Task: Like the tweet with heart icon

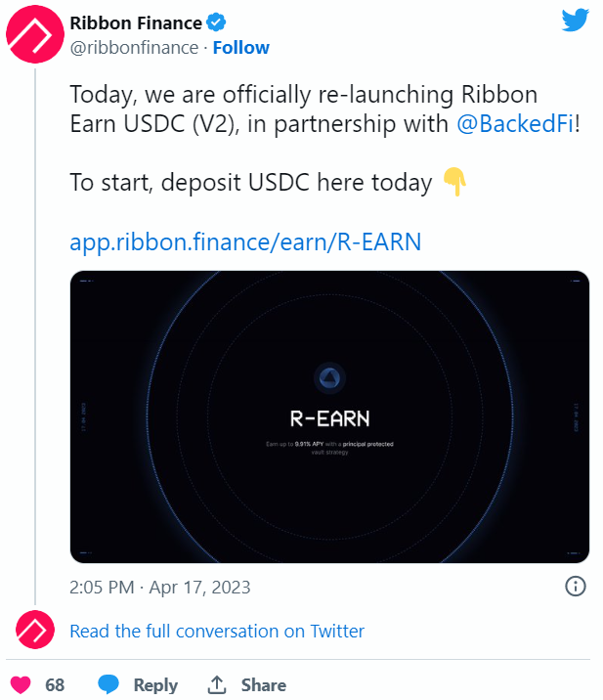Action: click(x=20, y=684)
